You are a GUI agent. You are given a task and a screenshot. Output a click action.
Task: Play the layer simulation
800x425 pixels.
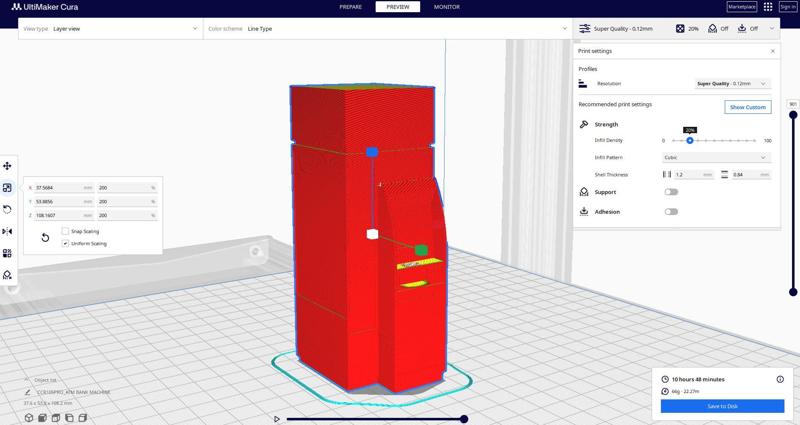(x=277, y=419)
